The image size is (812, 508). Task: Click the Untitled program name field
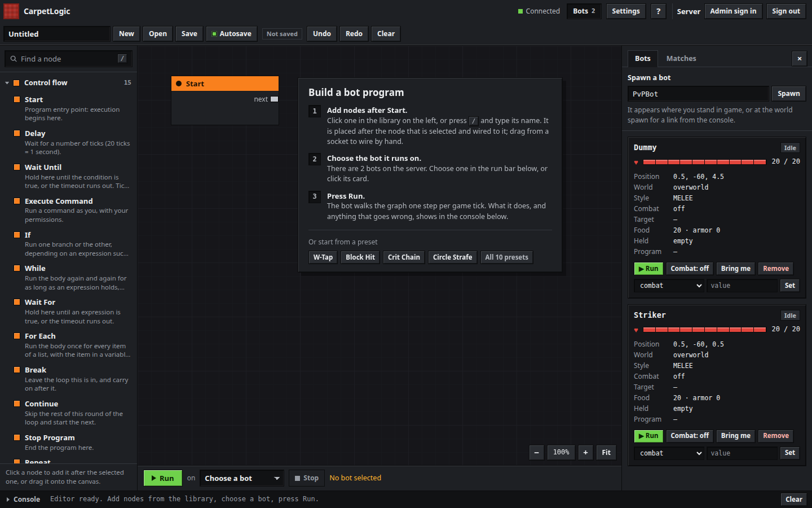(x=56, y=34)
